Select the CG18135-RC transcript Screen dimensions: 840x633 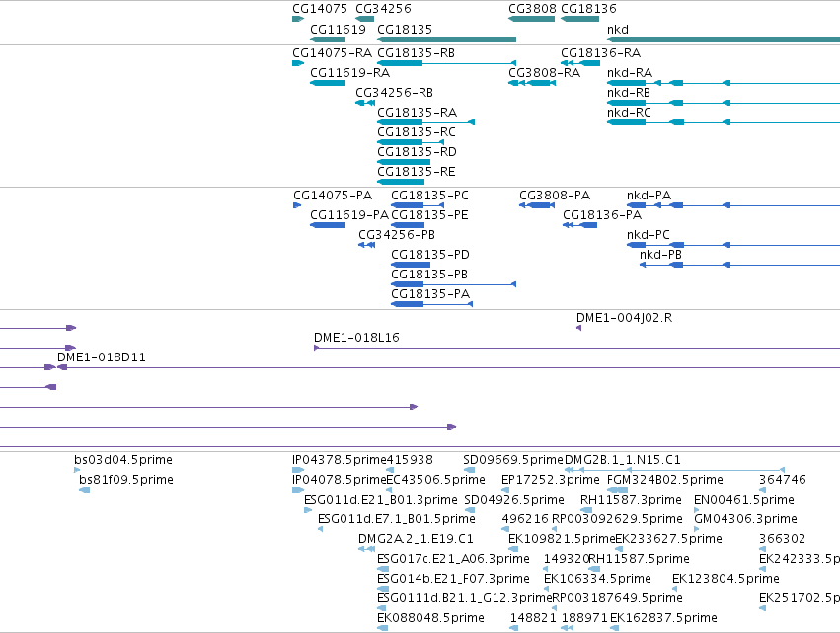point(411,142)
